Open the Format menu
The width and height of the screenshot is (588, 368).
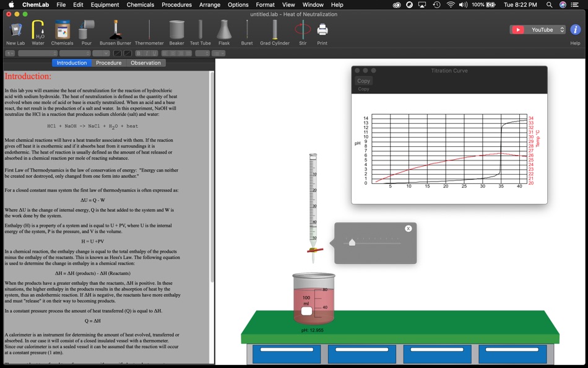(265, 5)
